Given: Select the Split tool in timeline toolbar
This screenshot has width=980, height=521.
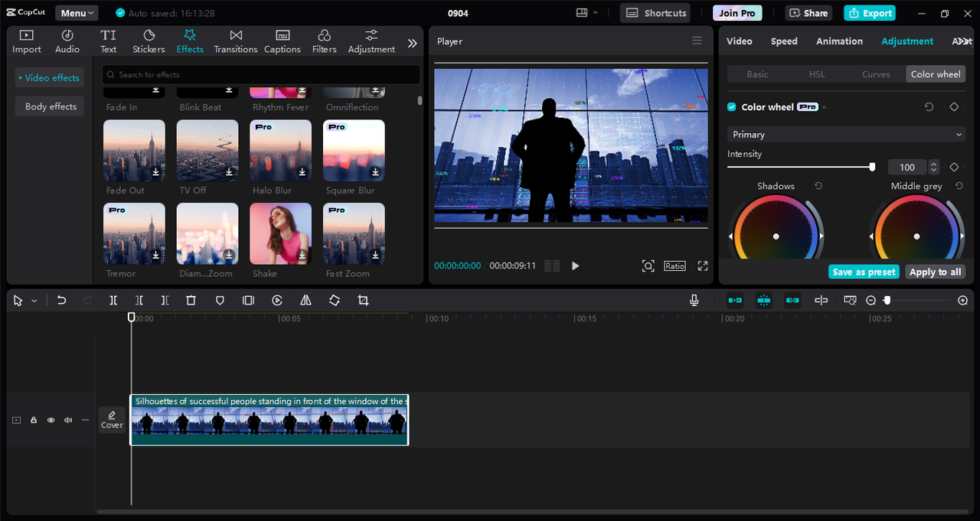Looking at the screenshot, I should 113,301.
